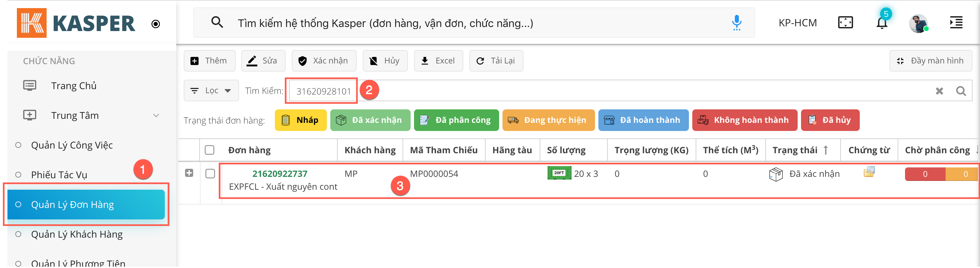Open the Lọc filter dropdown

coord(211,90)
